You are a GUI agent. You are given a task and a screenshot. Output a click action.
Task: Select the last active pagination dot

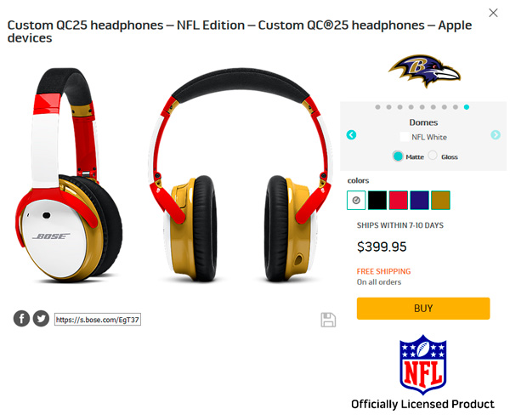[467, 107]
